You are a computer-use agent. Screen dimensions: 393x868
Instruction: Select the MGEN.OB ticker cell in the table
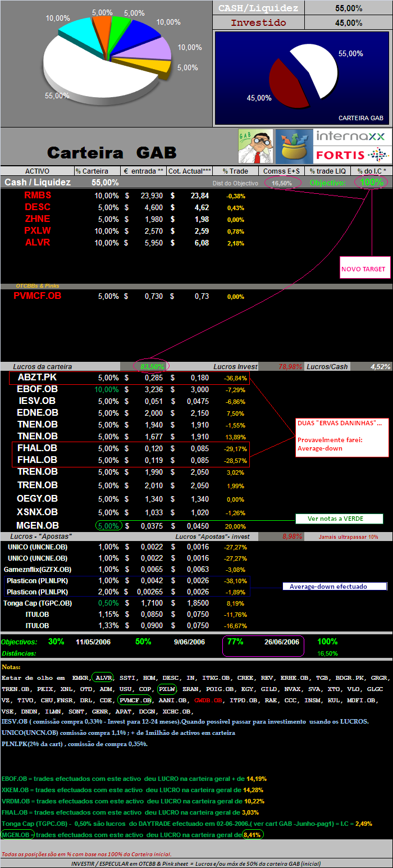[x=37, y=526]
